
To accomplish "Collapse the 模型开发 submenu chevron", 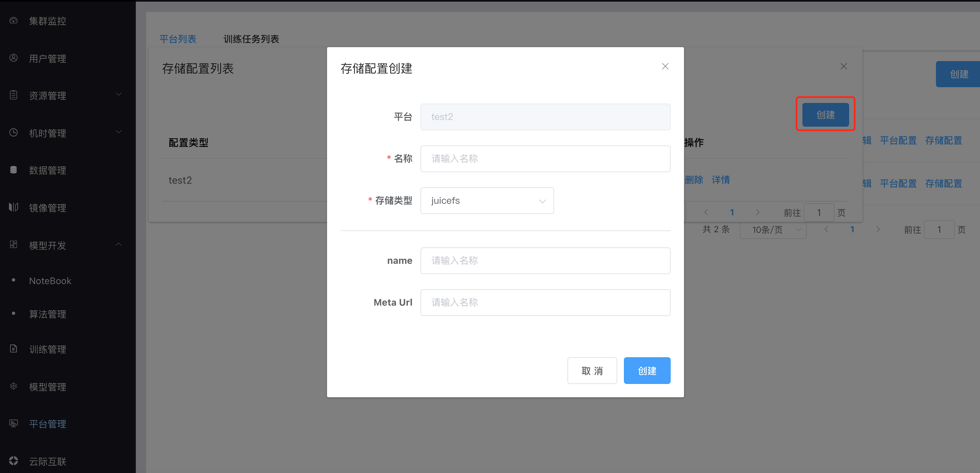I will [119, 244].
